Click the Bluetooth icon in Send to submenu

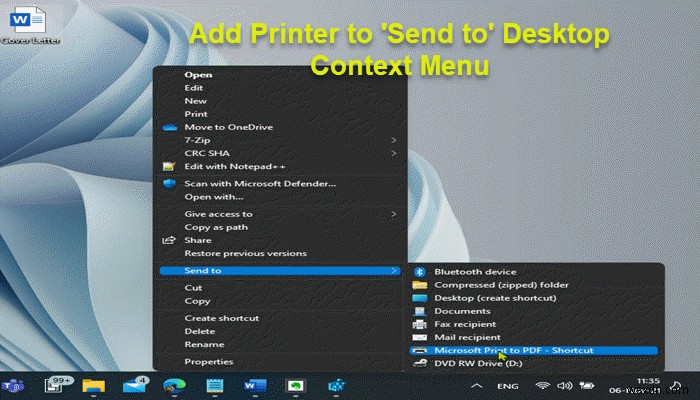(x=420, y=272)
